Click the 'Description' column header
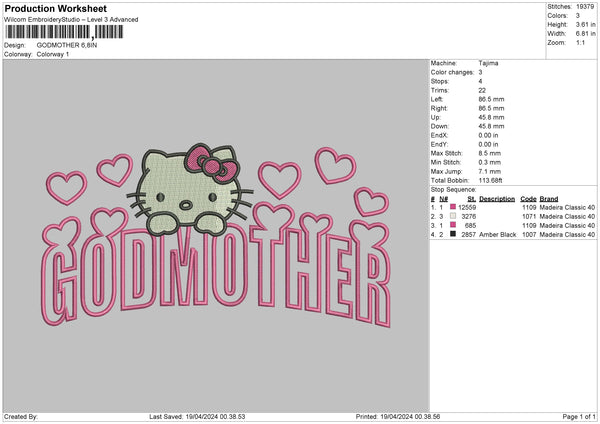 point(497,199)
